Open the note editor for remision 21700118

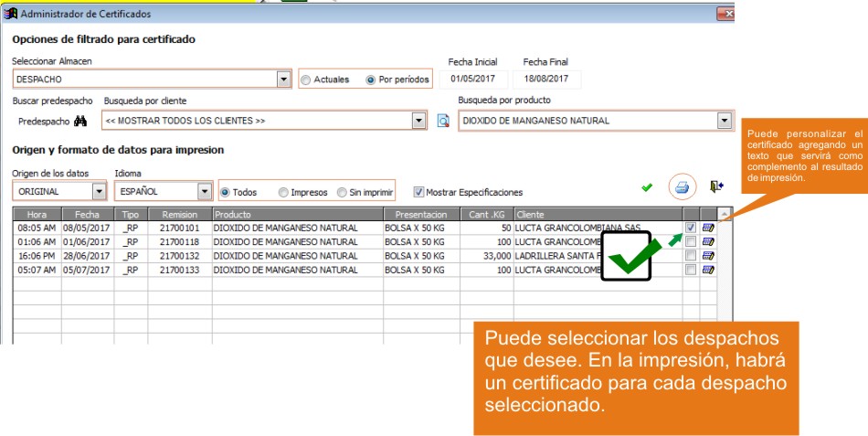(708, 241)
